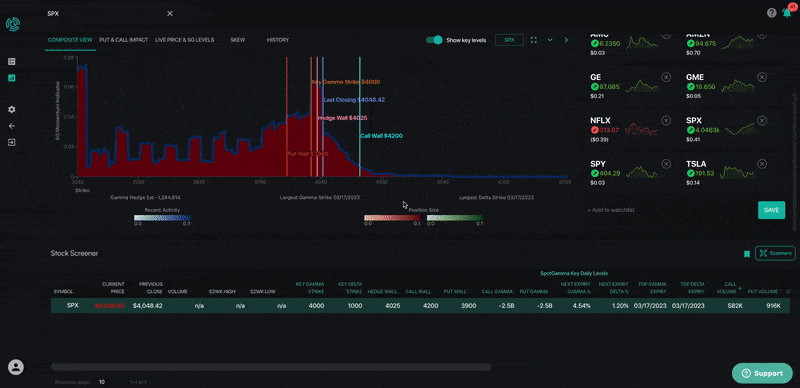
Task: Open the Skew tab
Action: point(238,40)
